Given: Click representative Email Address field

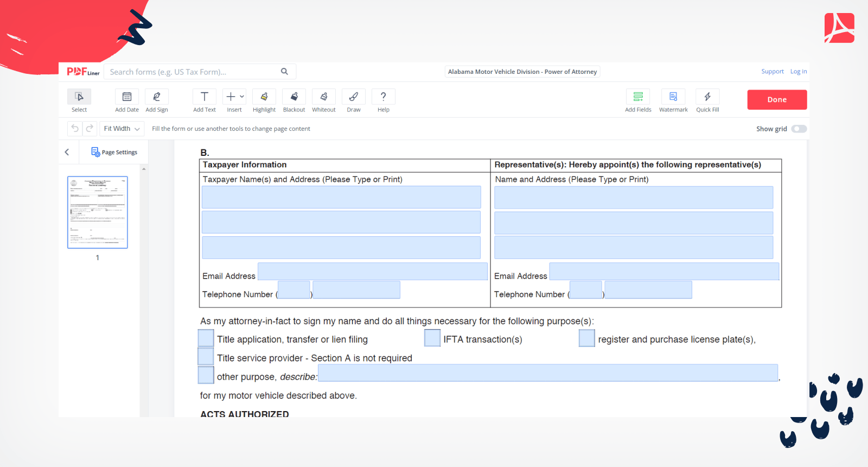Looking at the screenshot, I should coord(665,272).
